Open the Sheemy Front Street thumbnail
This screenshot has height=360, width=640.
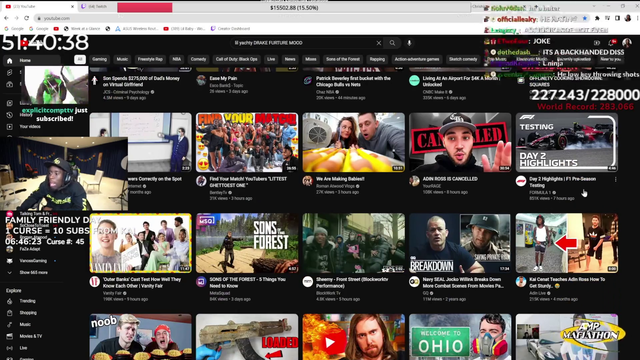coord(353,243)
